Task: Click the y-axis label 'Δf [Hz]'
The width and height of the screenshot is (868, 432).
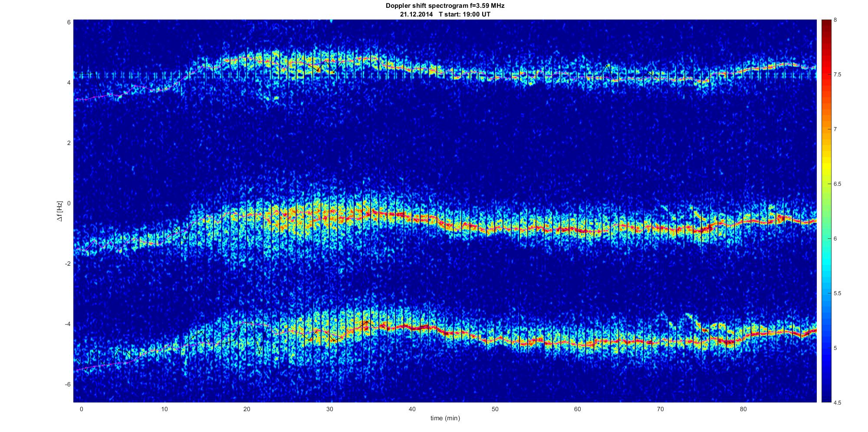Action: [60, 211]
